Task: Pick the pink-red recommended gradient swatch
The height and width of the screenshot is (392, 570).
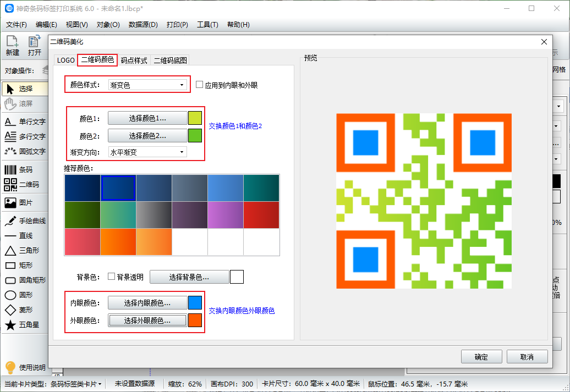Action: [x=83, y=242]
